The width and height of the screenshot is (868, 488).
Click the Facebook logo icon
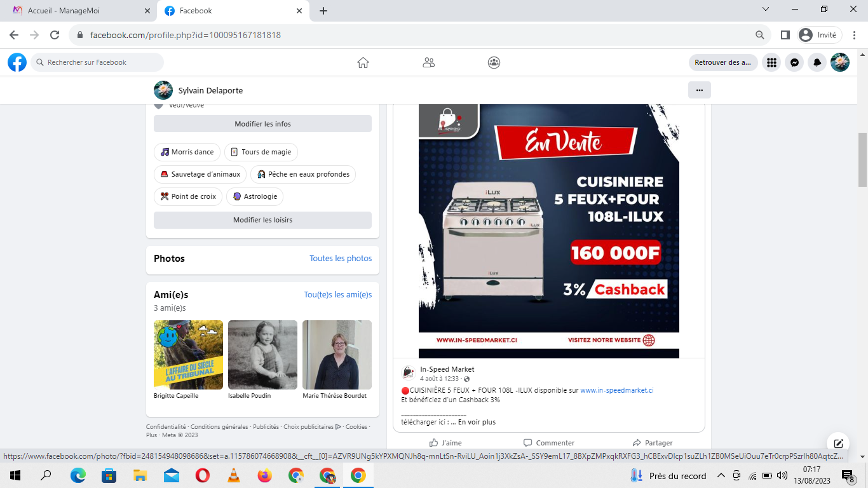point(17,62)
